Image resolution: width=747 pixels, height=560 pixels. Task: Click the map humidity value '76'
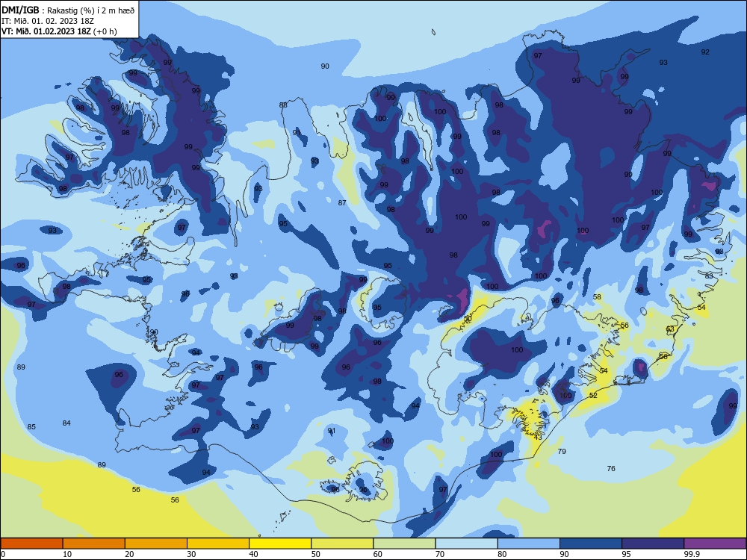coord(611,469)
